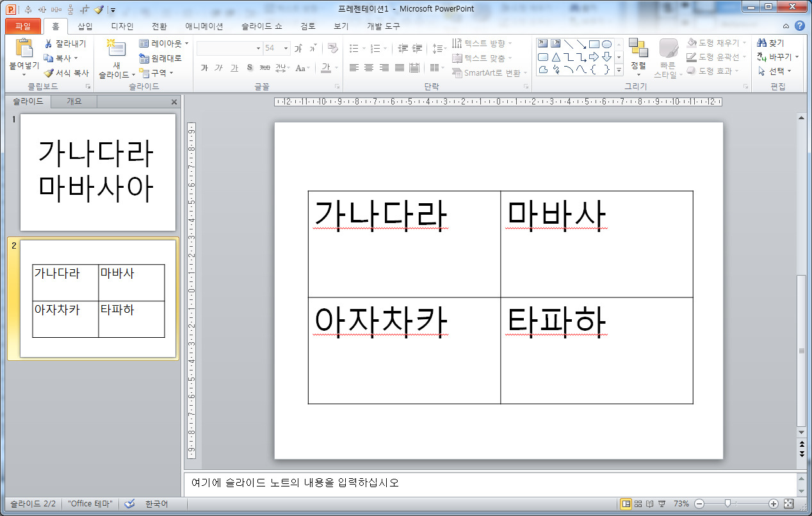Open the 파일 (File) tab
The height and width of the screenshot is (516, 812).
(x=22, y=26)
